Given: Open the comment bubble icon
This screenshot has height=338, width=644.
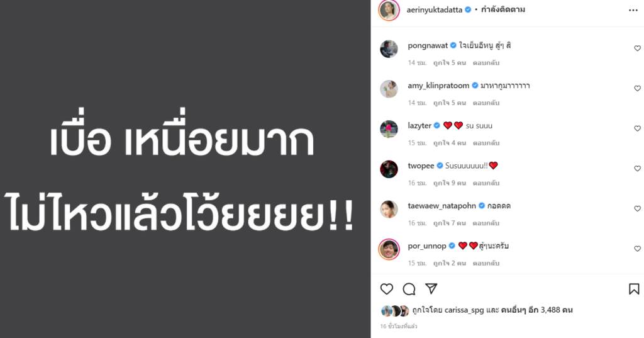Looking at the screenshot, I should [x=409, y=289].
